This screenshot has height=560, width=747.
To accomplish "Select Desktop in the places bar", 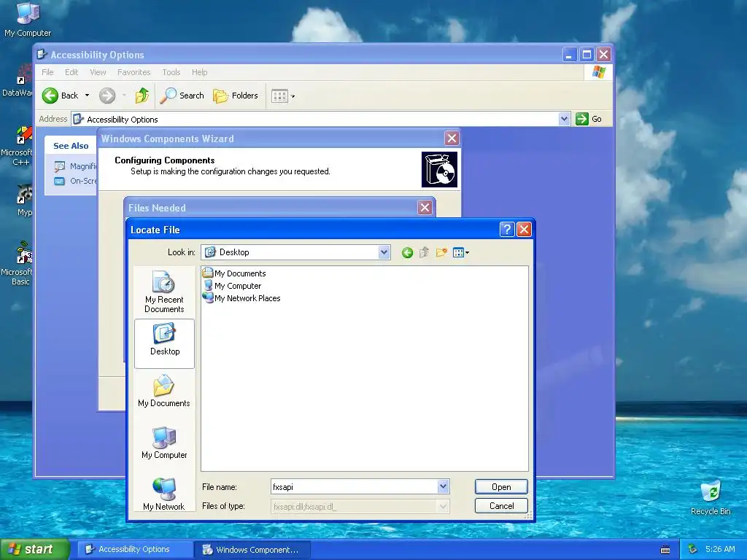I will pos(164,343).
